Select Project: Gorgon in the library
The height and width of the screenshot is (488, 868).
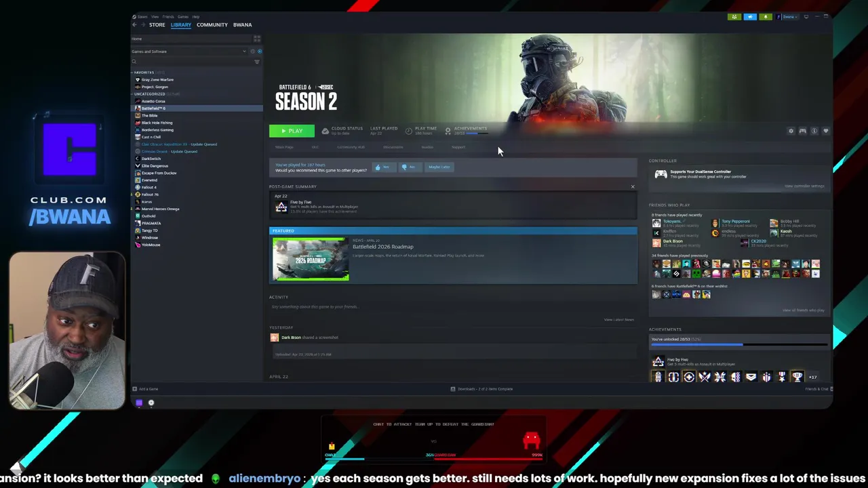(155, 87)
